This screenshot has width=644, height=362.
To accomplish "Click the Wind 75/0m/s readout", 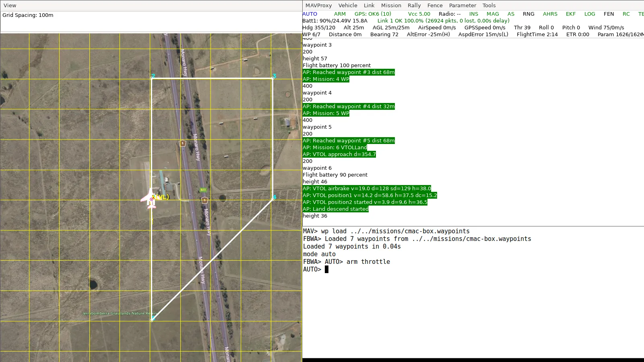I will (x=606, y=27).
